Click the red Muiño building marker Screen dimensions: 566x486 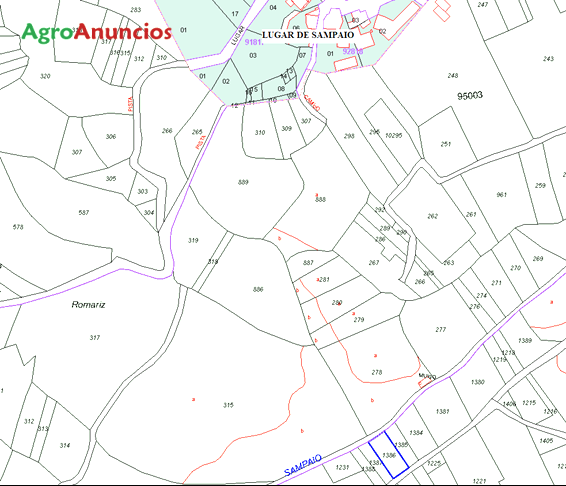tap(426, 381)
